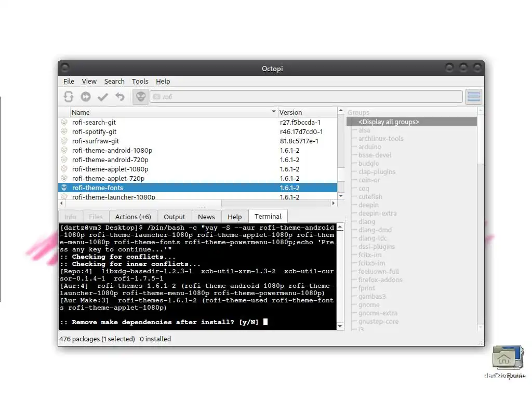This screenshot has width=532, height=399.
Task: Click the status icon of rofi-theme-applet-1080p
Action: [64, 169]
